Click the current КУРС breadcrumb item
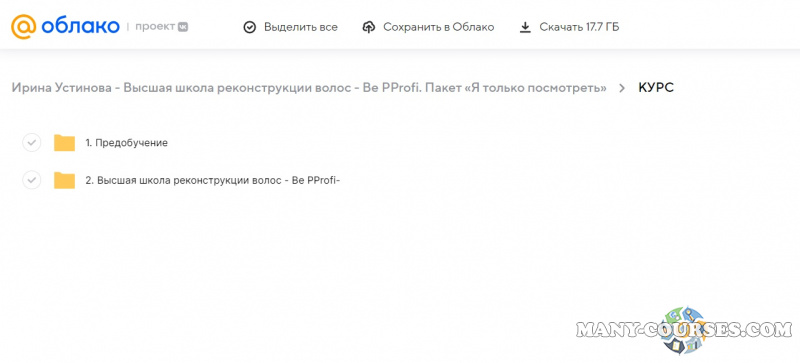The image size is (800, 363). tap(656, 88)
